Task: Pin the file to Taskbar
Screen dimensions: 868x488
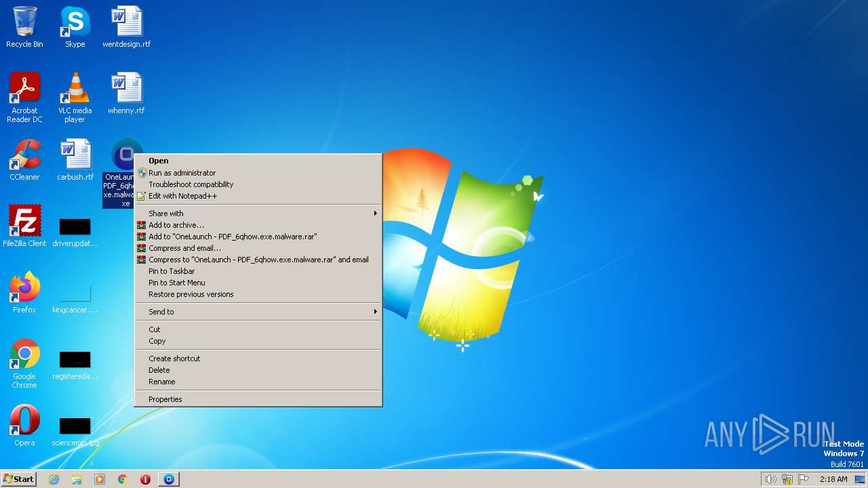Action: (x=258, y=271)
